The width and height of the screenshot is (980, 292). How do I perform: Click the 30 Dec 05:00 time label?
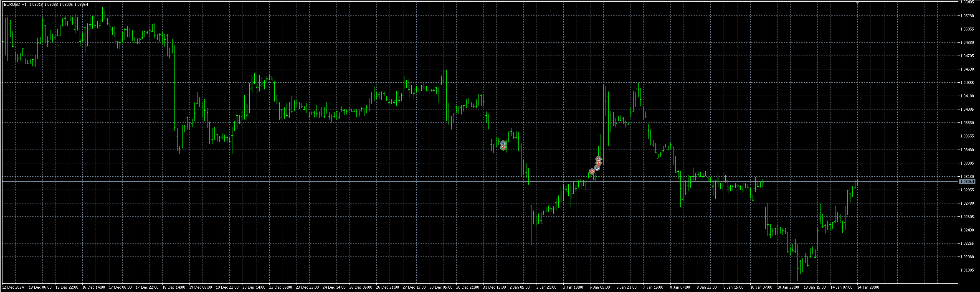pos(441,287)
